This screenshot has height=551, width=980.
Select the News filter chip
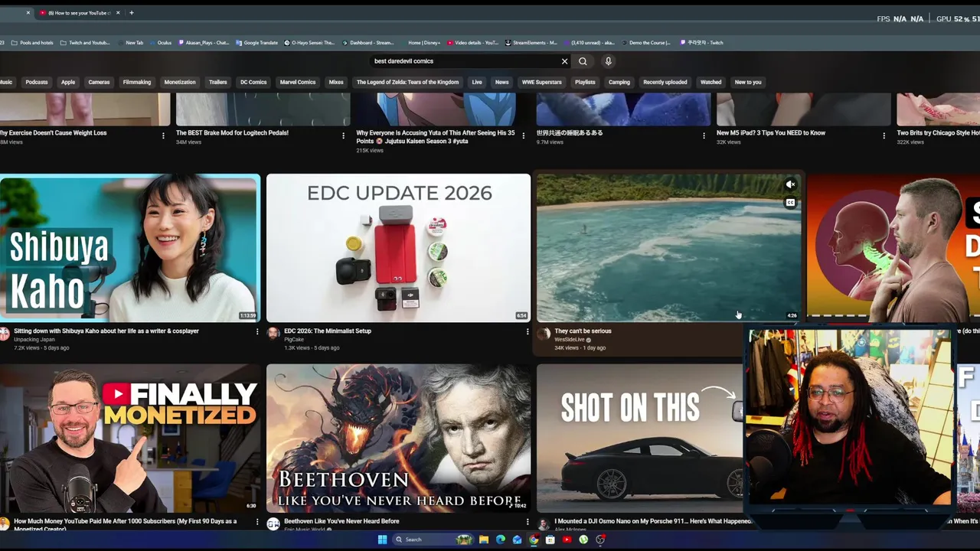[501, 82]
